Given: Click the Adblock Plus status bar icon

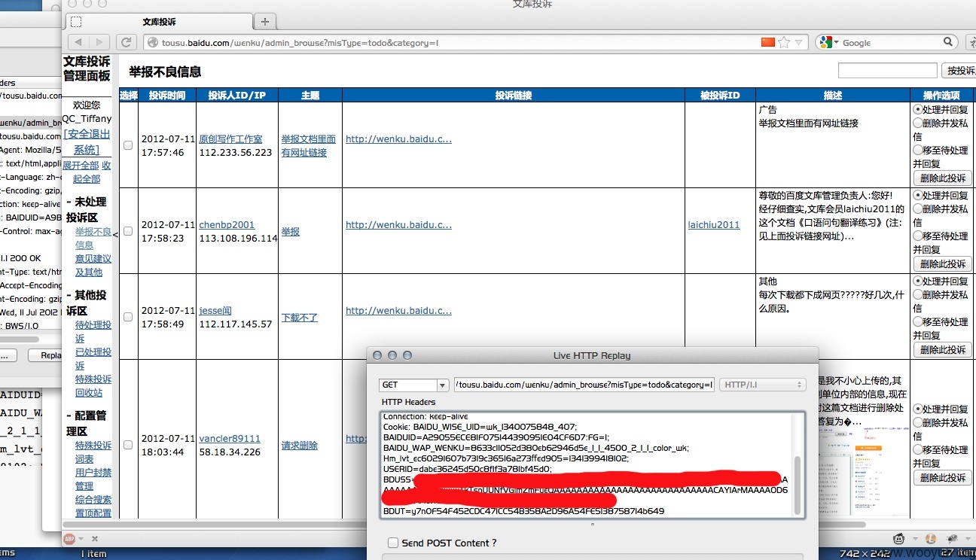Looking at the screenshot, I should [x=69, y=538].
